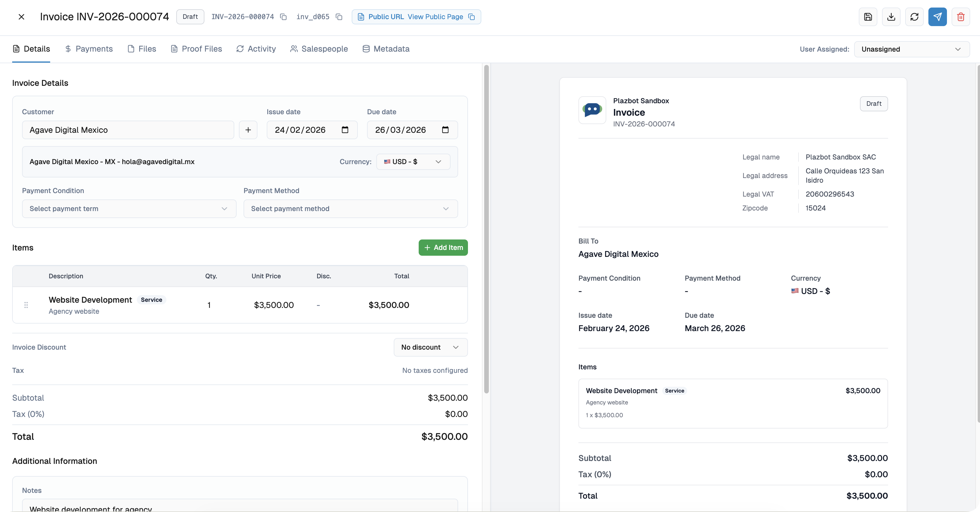Select a payment term
Screen dimensions: 980x512
pyautogui.click(x=128, y=209)
